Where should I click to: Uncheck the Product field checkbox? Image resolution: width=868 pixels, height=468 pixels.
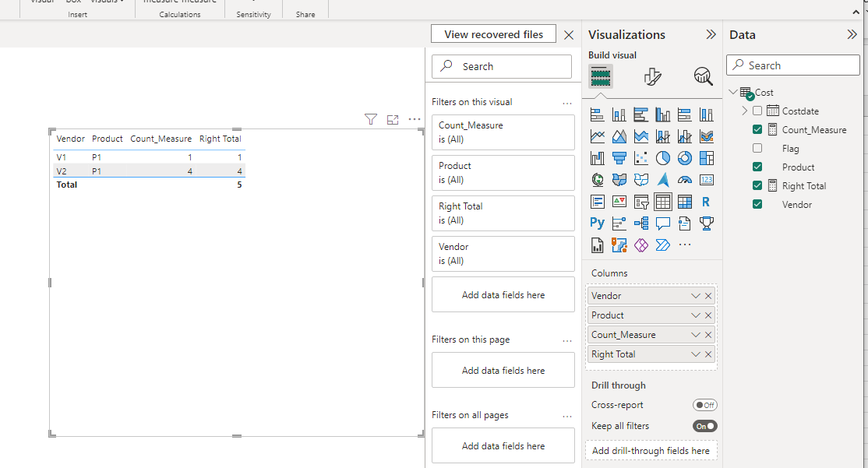pos(757,167)
